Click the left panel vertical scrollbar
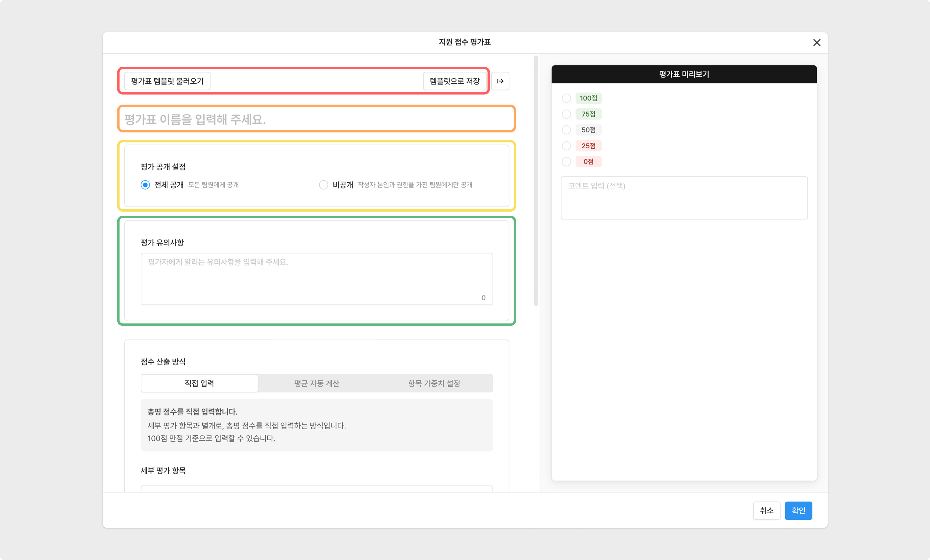 pos(535,181)
